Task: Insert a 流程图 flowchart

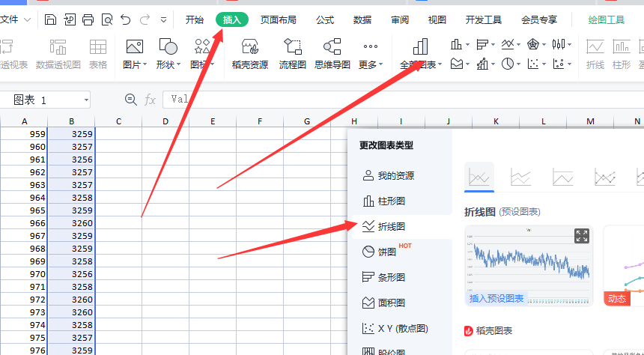Action: 293,54
